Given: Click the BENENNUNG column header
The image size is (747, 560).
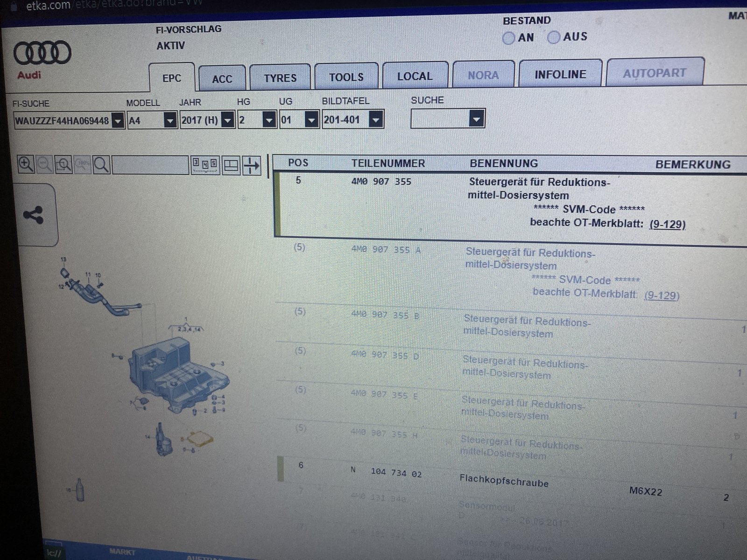Looking at the screenshot, I should tap(504, 163).
